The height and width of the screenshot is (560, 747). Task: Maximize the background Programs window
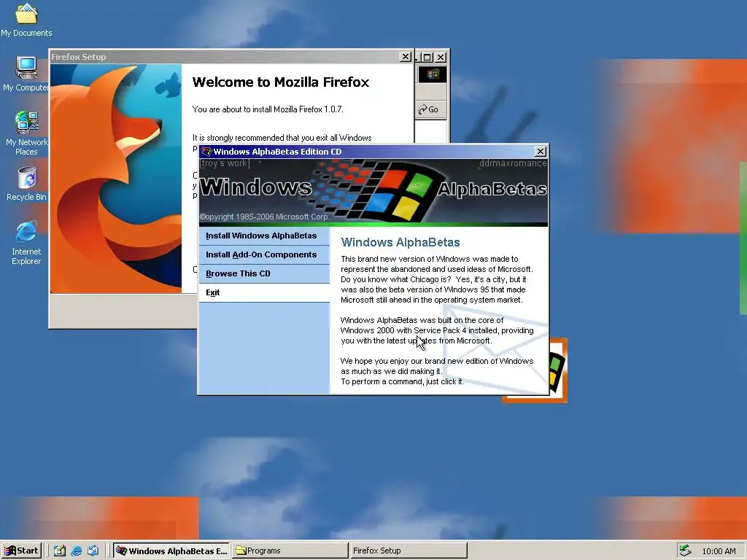pyautogui.click(x=427, y=57)
